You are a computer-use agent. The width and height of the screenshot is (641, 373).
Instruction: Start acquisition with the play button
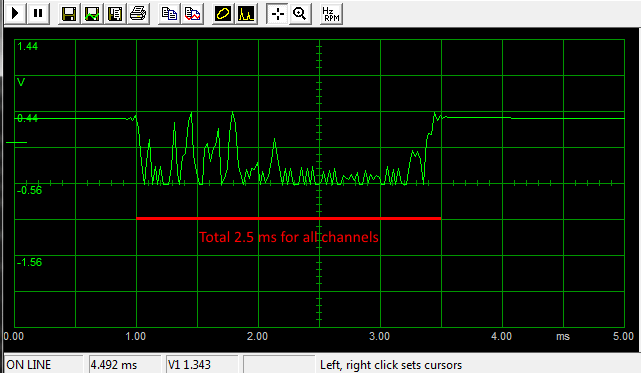click(x=16, y=13)
